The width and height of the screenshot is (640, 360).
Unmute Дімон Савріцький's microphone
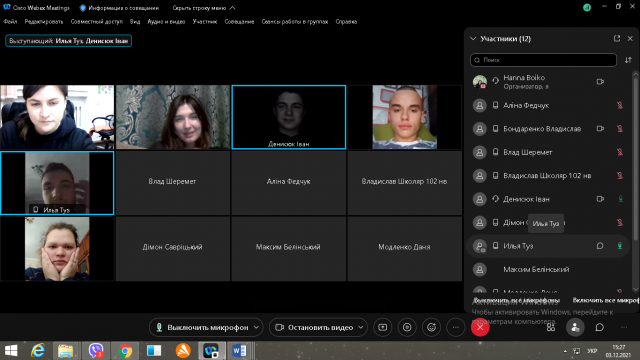point(620,222)
